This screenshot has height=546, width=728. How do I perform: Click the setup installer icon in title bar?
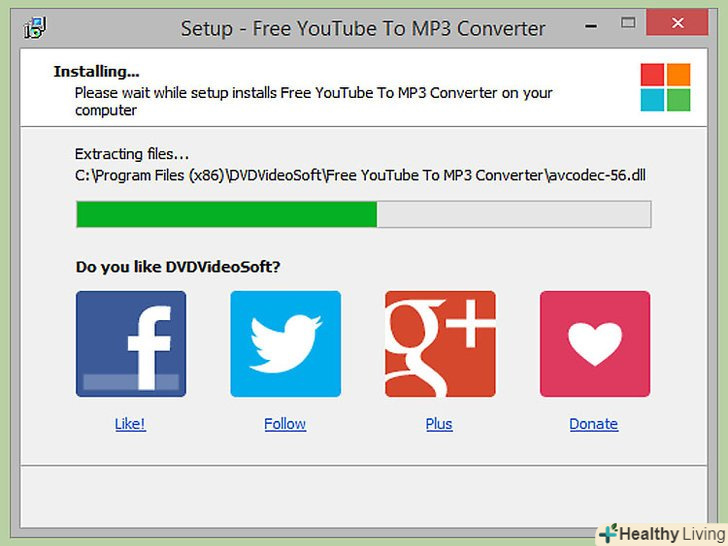(x=35, y=28)
